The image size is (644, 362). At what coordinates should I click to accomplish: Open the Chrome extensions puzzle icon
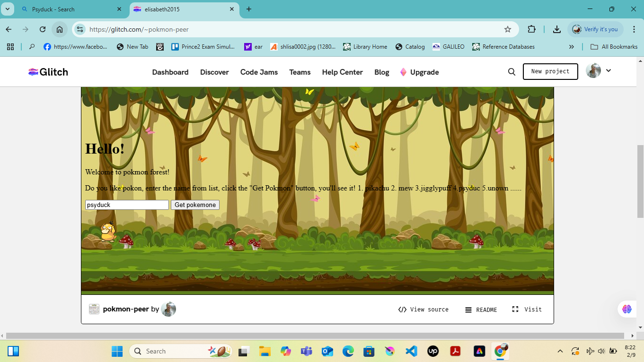point(531,29)
